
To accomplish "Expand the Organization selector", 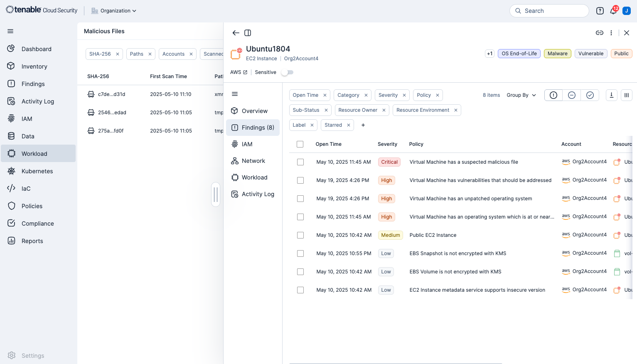I will 114,11.
